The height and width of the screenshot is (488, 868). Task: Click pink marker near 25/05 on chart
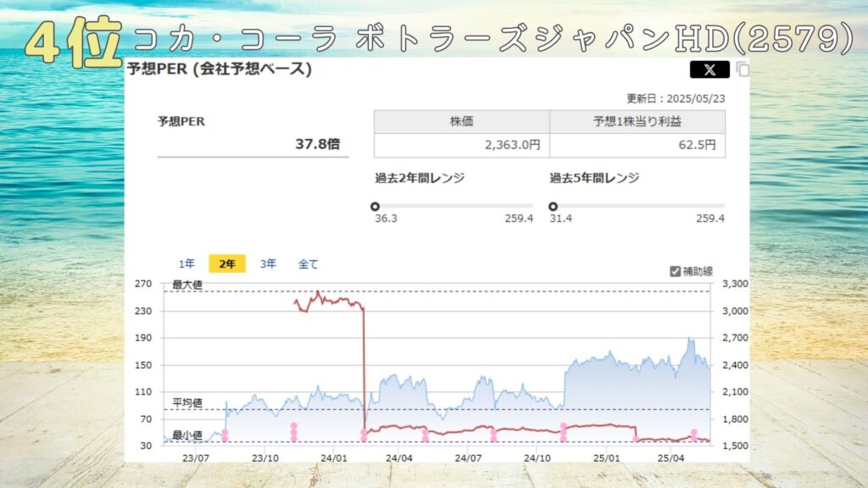[693, 435]
